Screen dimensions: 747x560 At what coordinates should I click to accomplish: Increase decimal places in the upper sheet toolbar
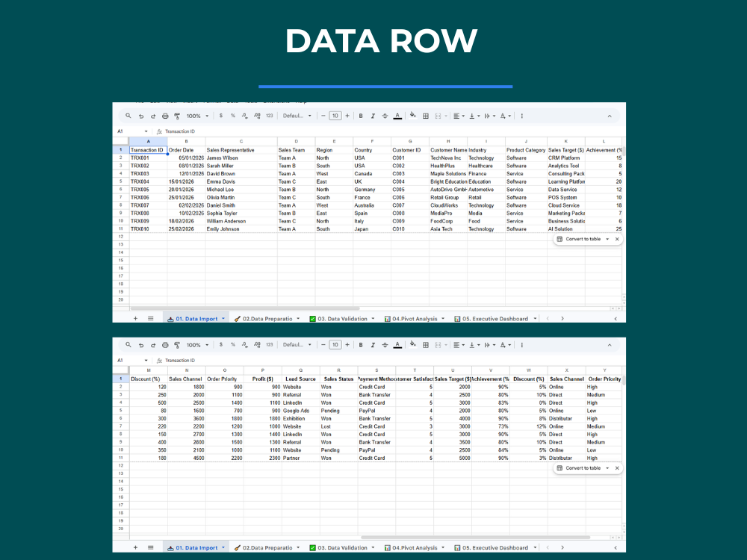point(257,116)
